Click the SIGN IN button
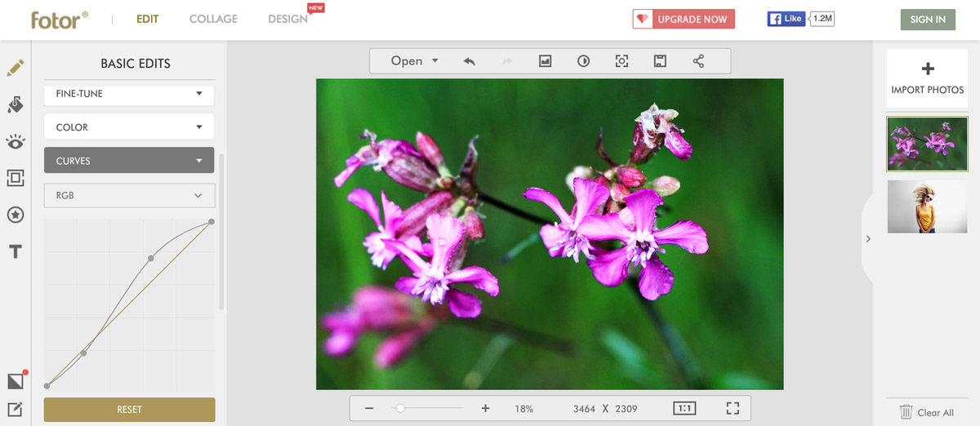Viewport: 980px width, 426px height. click(x=927, y=20)
